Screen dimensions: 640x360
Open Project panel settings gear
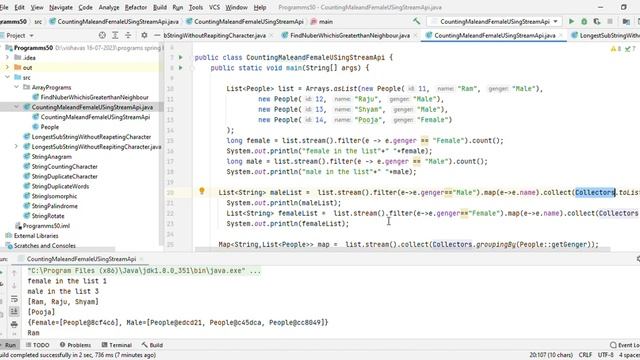[x=144, y=36]
